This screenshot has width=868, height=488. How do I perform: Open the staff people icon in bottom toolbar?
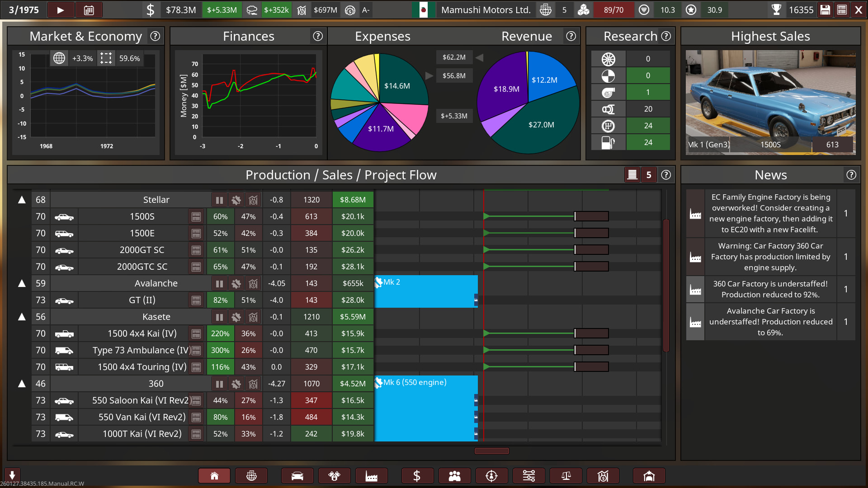454,476
